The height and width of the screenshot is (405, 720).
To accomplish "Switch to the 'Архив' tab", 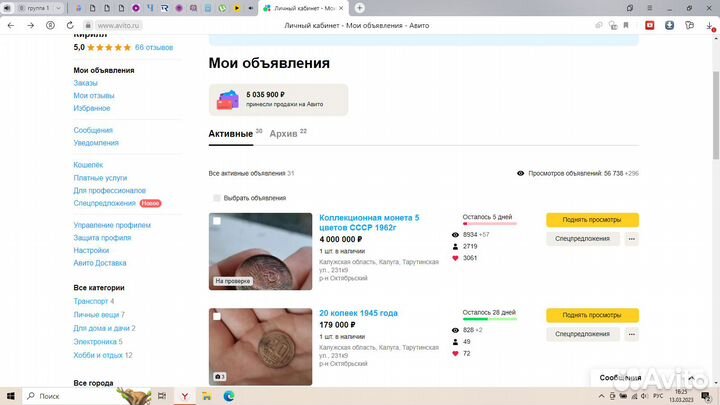I will click(x=283, y=133).
